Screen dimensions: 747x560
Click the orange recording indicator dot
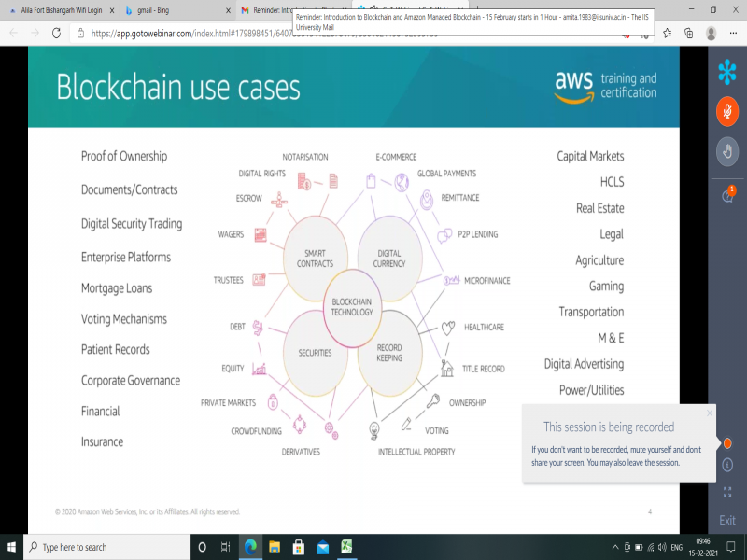(x=727, y=442)
